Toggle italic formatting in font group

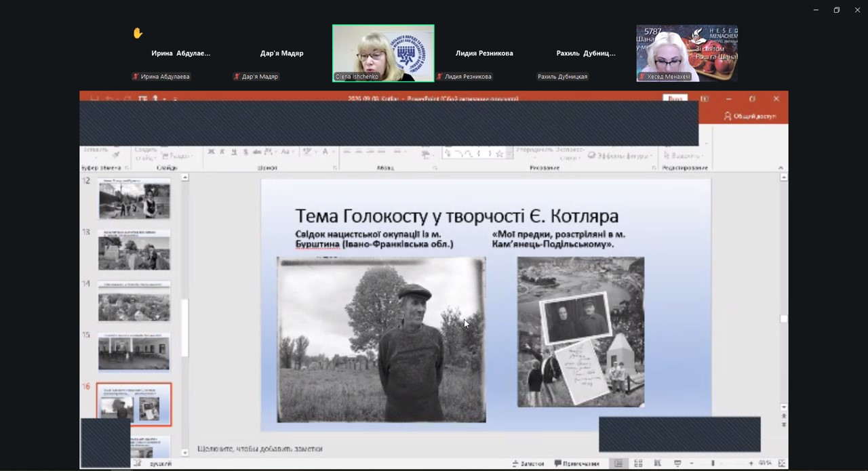[222, 152]
